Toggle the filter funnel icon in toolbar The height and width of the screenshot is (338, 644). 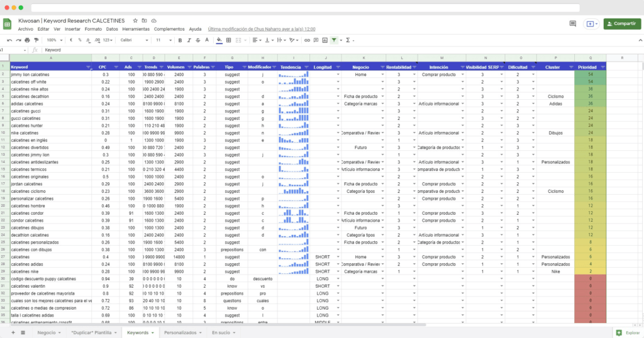pos(335,40)
